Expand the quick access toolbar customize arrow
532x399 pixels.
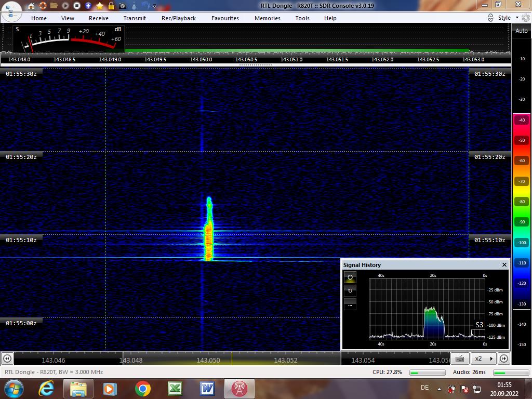[155, 6]
